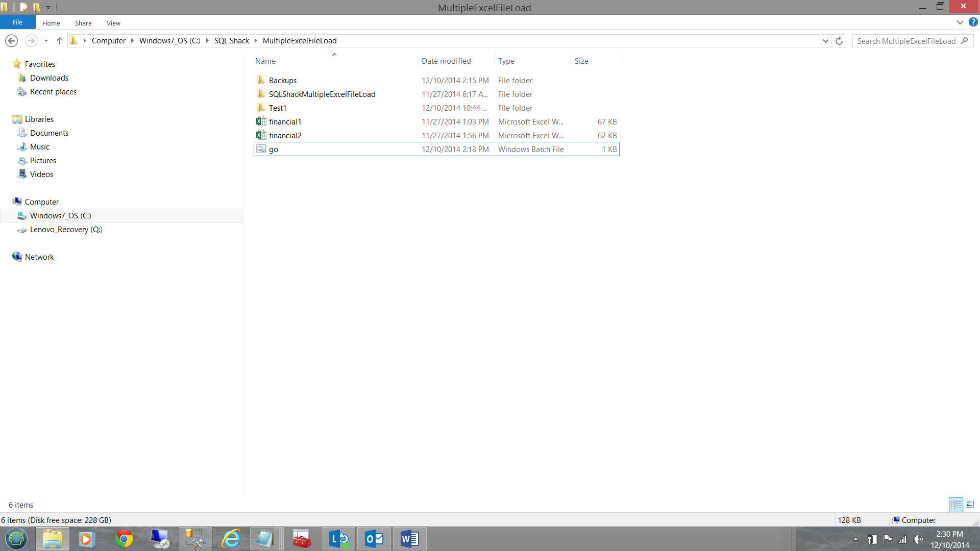Viewport: 980px width, 551px height.
Task: Refresh the folder view
Action: [839, 41]
